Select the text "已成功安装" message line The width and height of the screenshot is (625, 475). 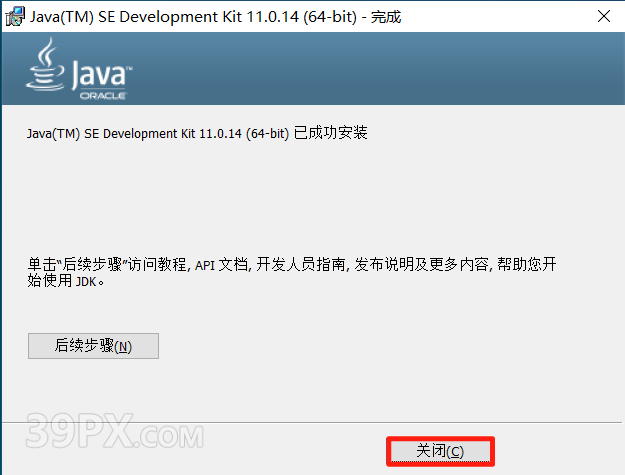click(197, 133)
